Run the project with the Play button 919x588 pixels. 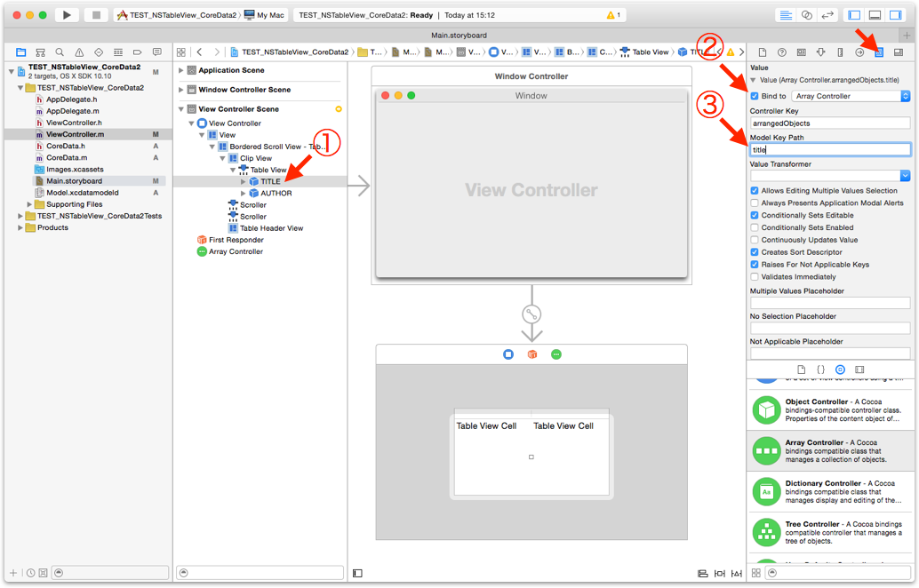click(x=67, y=15)
